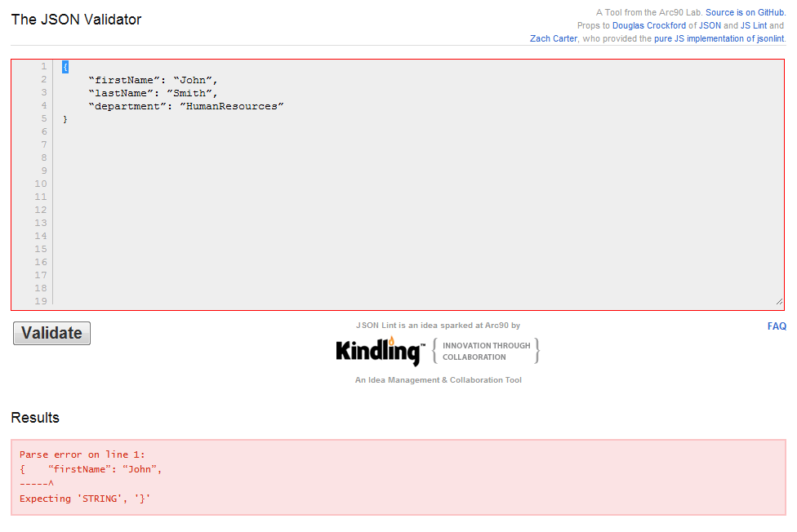Open the JSON link in the credits

pyautogui.click(x=710, y=25)
